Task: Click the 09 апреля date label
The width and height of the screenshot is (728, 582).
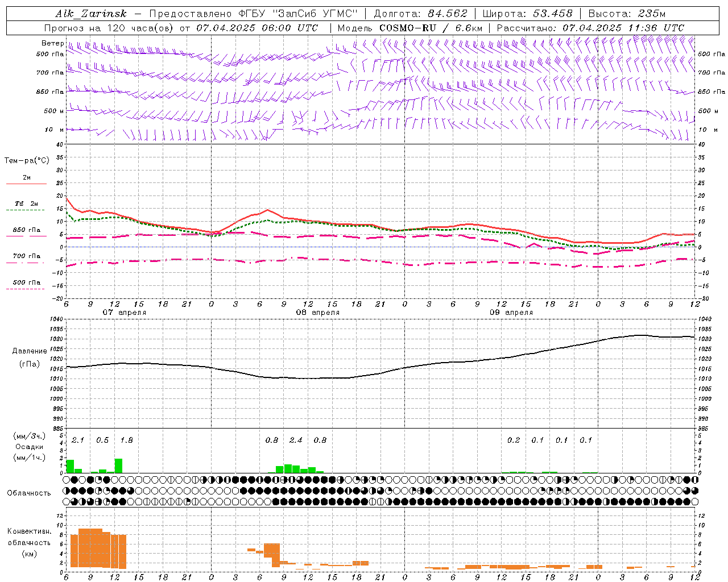Action: coord(511,313)
